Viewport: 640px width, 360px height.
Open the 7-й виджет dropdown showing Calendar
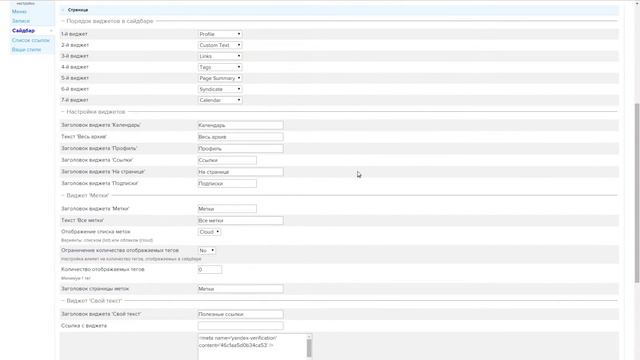tap(220, 100)
